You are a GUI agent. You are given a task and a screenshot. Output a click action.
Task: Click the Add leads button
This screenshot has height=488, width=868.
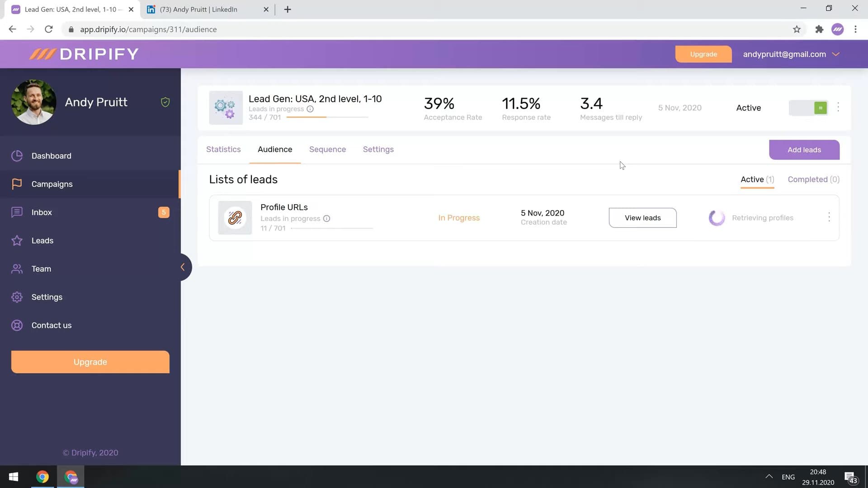pyautogui.click(x=804, y=150)
